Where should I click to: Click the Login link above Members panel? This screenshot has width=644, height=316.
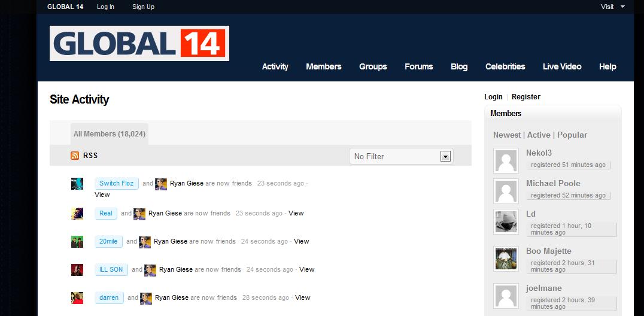click(493, 97)
